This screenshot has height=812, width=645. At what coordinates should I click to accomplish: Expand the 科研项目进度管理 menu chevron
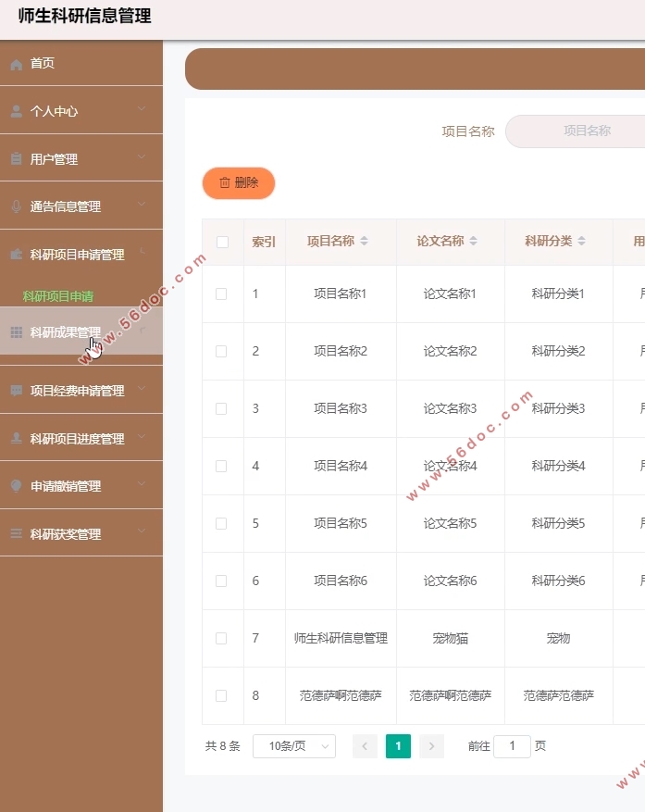(142, 436)
